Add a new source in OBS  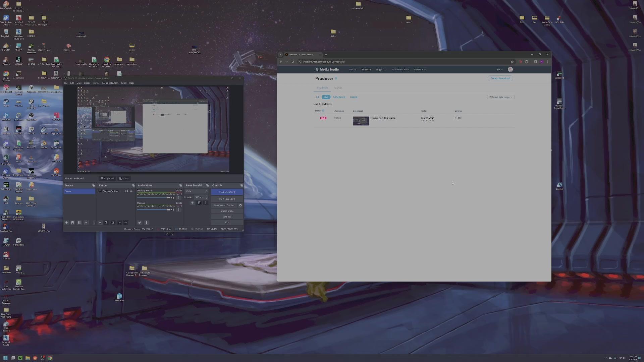(100, 223)
